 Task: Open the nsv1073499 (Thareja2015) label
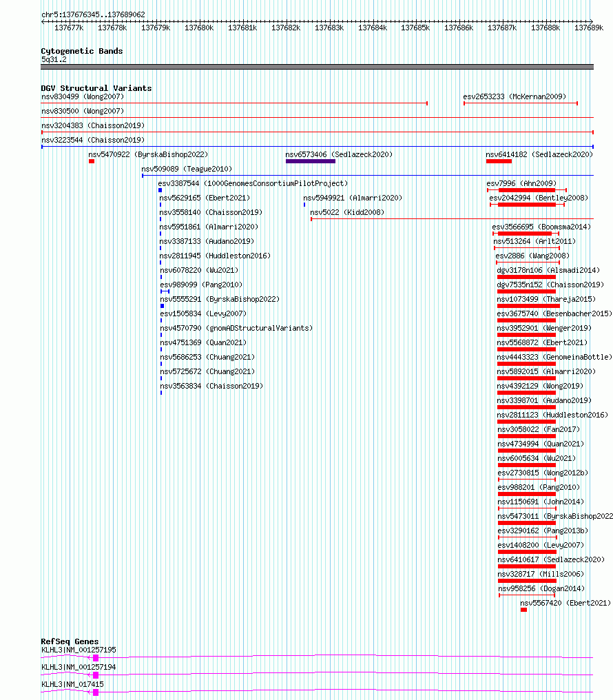coord(546,299)
